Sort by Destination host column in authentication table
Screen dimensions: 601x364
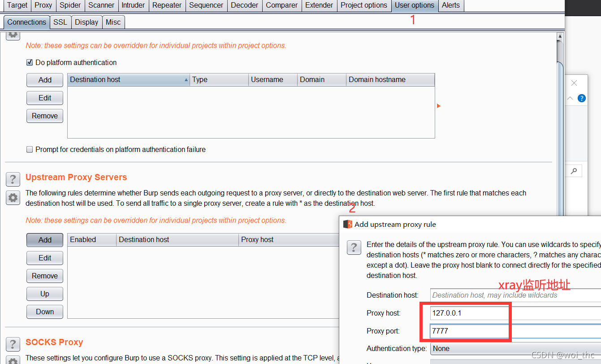tap(129, 80)
